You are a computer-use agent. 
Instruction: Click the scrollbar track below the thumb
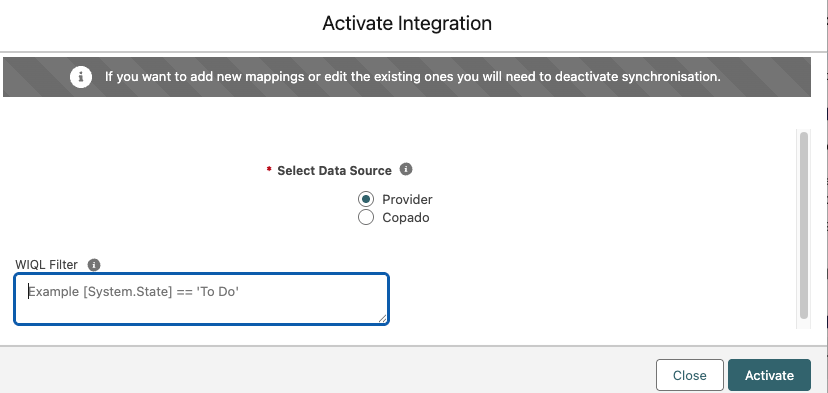[804, 324]
